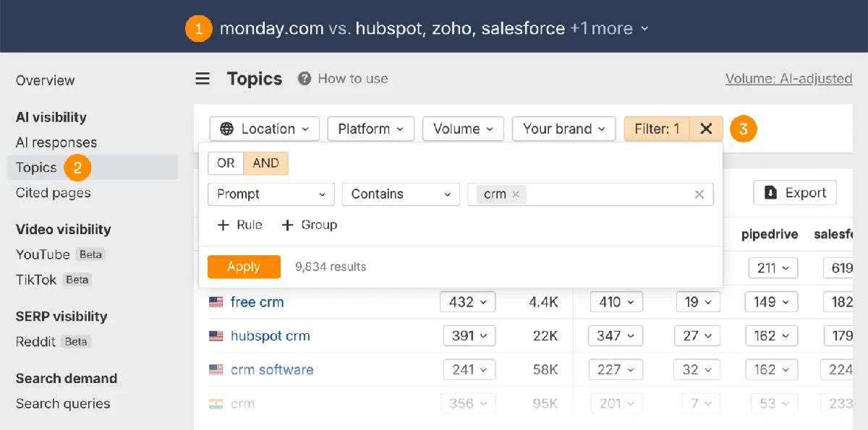Viewport: 868px width, 430px height.
Task: Expand 391 dropdown in hubspot crm row
Action: click(x=469, y=336)
